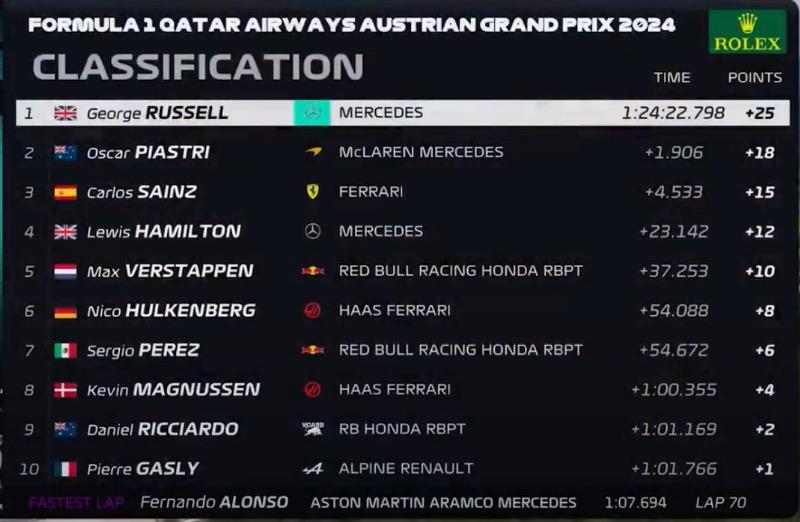
Task: Click the TIME column header
Action: 672,78
